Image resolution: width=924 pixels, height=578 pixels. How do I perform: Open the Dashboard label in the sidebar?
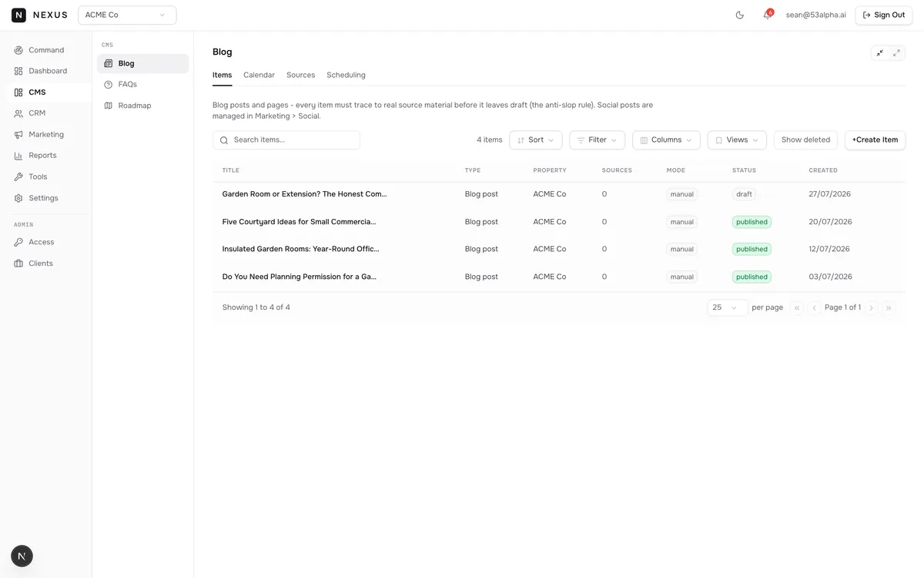tap(48, 71)
